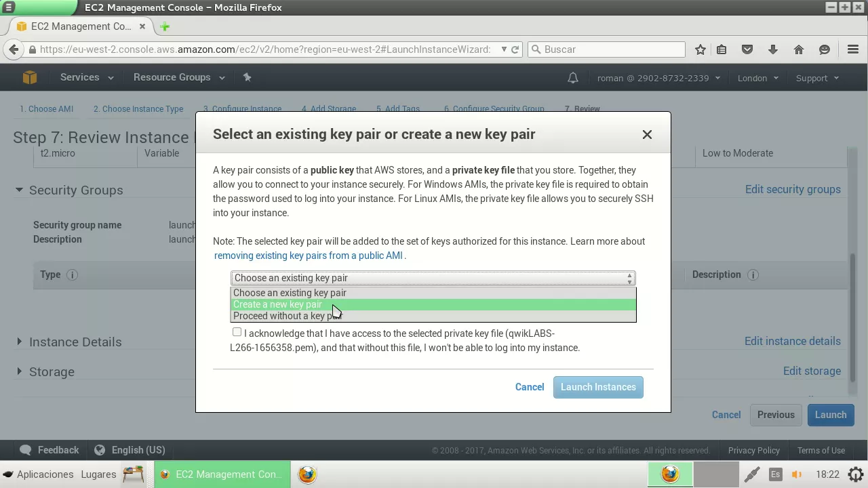Select 'Create a new key pair' option
The width and height of the screenshot is (868, 488).
tap(433, 304)
